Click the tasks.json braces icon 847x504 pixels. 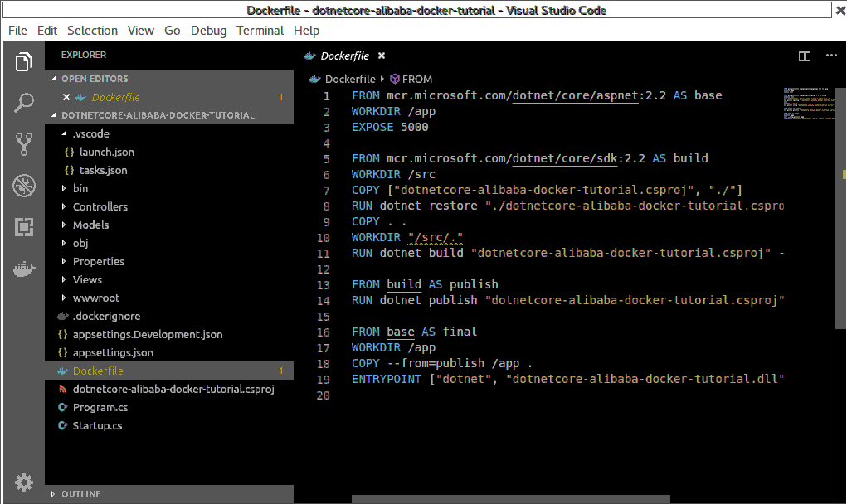coord(69,170)
